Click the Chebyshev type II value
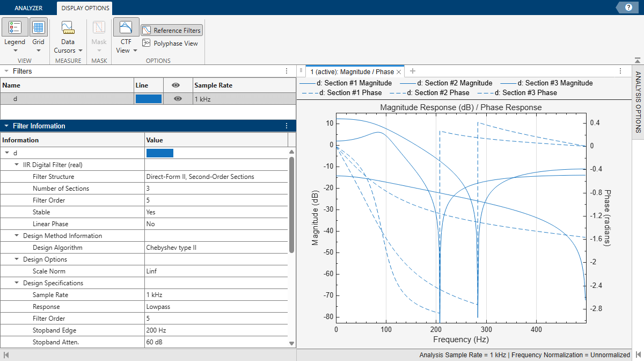 [172, 248]
